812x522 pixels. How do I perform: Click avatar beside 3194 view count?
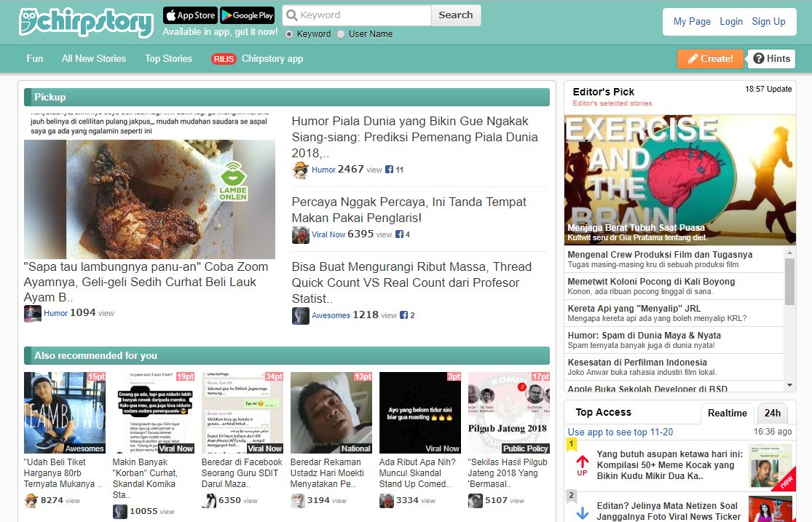298,501
